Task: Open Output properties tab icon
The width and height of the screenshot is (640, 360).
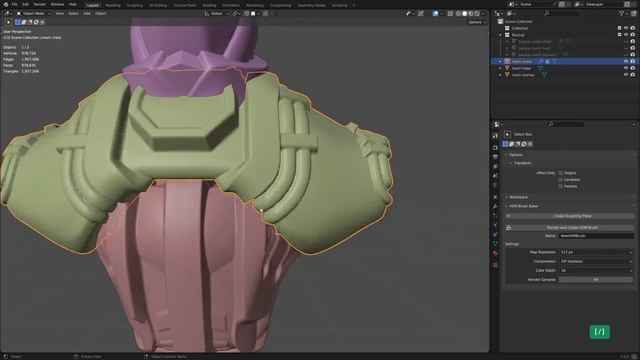Action: point(495,157)
